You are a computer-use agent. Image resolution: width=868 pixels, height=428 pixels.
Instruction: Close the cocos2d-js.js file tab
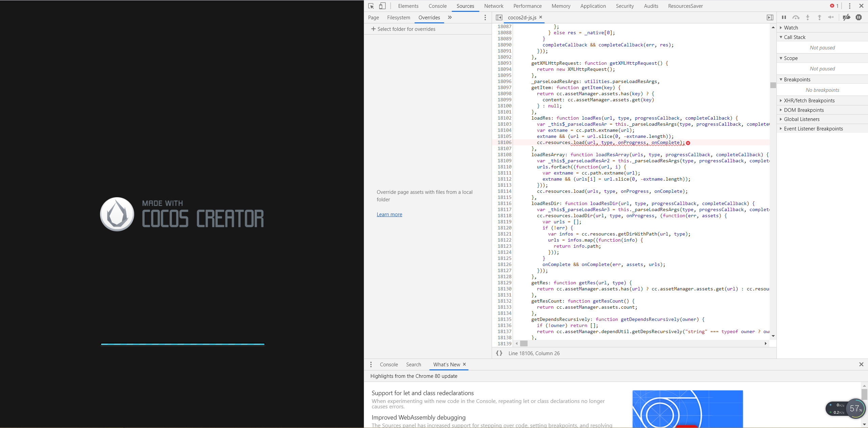click(541, 17)
